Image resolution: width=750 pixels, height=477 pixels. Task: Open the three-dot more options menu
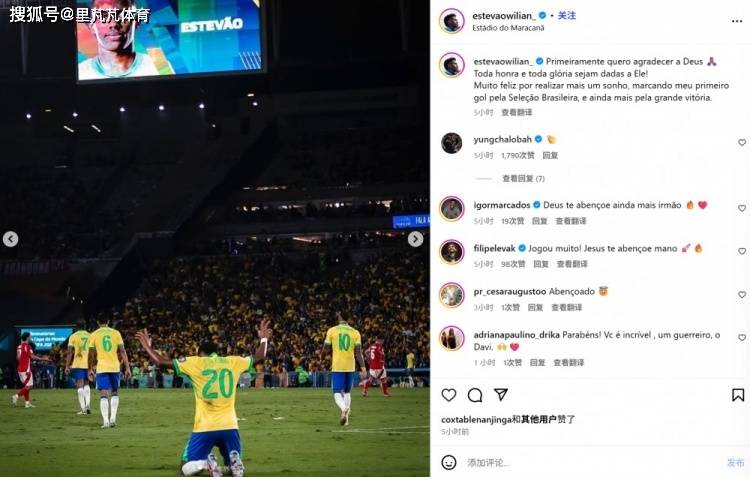point(737,21)
